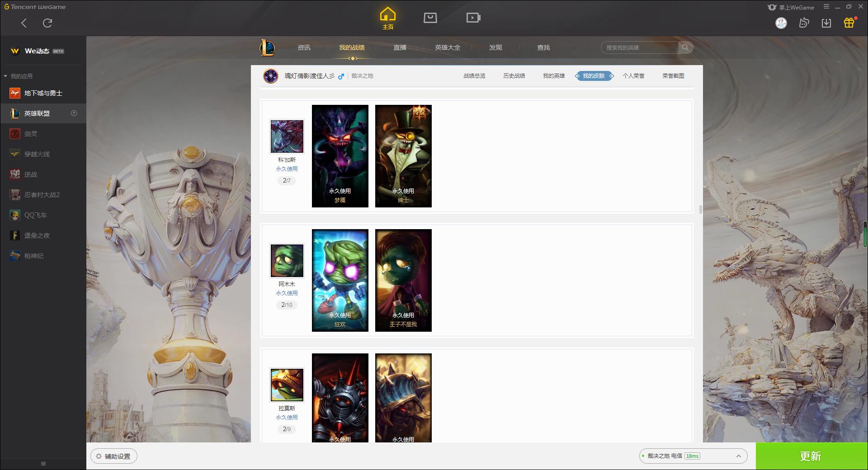
Task: Open the 掌上WeGame link
Action: 791,7
